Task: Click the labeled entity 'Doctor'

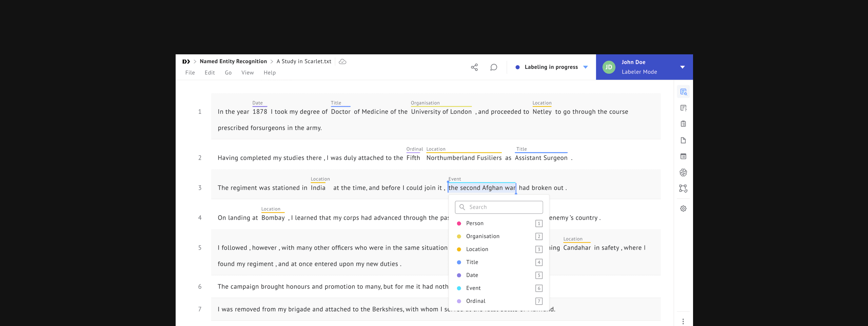Action: click(341, 112)
